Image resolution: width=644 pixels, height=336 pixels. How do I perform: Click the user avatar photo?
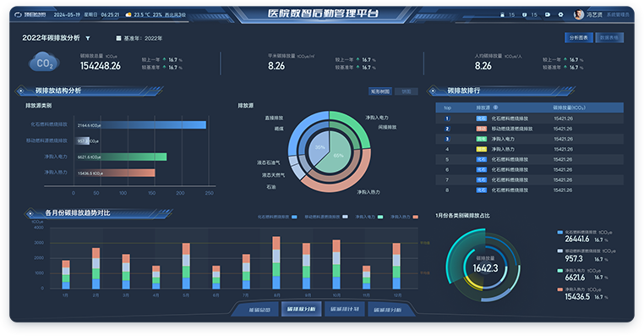tap(579, 14)
